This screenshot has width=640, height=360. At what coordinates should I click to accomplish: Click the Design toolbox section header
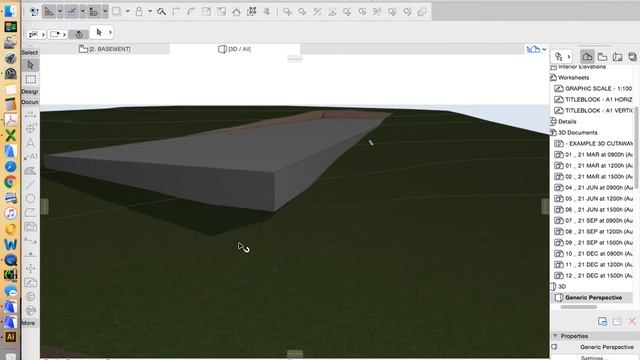point(30,91)
